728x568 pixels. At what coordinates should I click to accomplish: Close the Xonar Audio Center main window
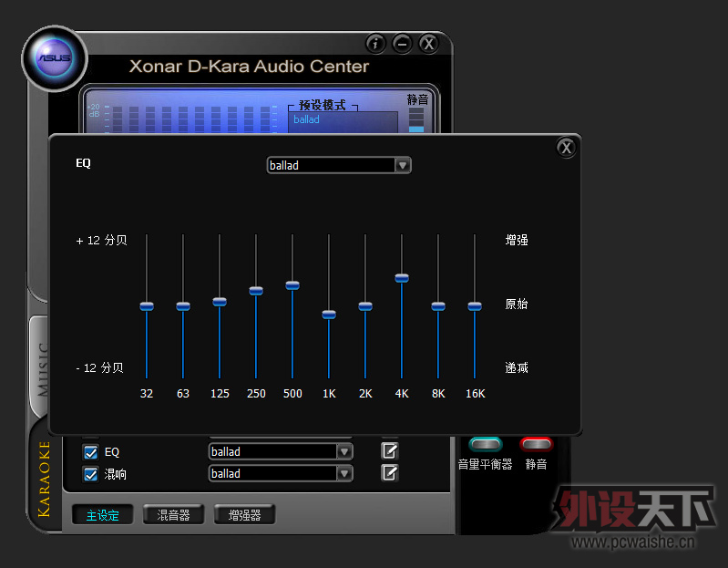tap(428, 44)
